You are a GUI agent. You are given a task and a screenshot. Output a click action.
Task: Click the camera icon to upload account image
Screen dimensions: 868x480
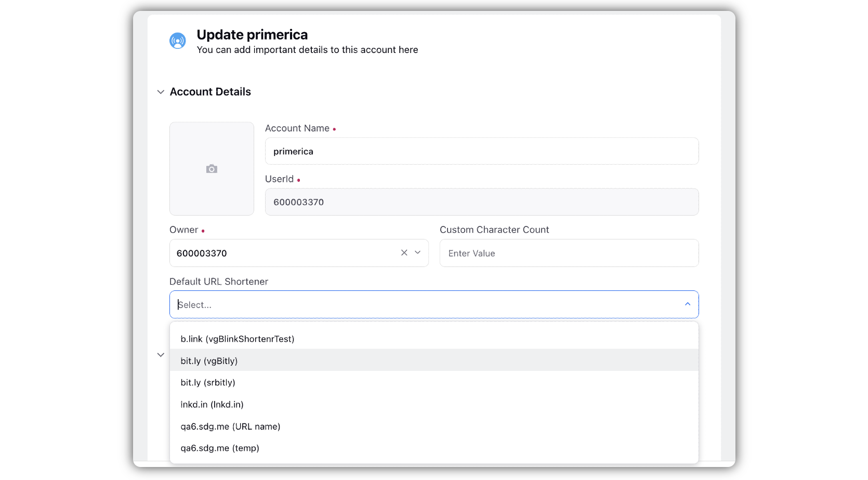pos(212,169)
